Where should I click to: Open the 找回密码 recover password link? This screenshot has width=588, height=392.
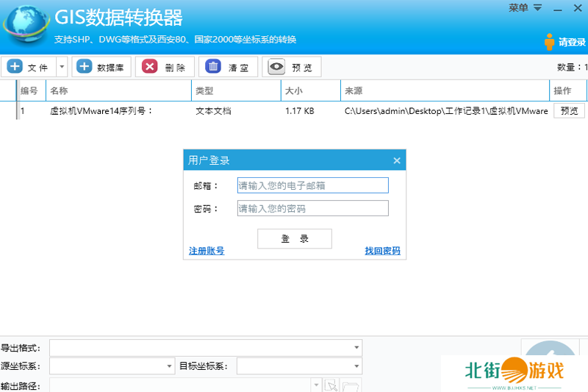tap(382, 252)
